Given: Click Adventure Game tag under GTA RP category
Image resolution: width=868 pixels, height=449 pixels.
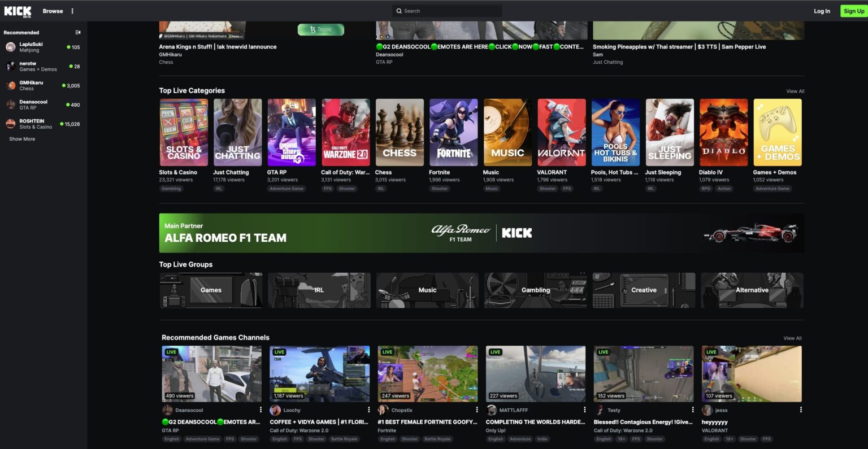Looking at the screenshot, I should (287, 189).
